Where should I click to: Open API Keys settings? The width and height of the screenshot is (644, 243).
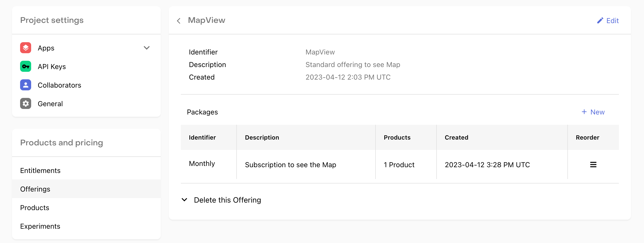pyautogui.click(x=86, y=66)
